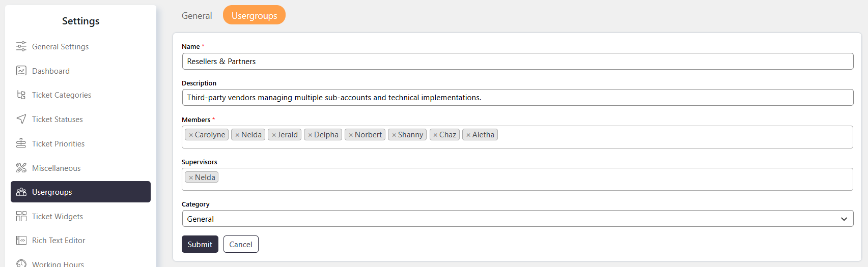The image size is (868, 267).
Task: Submit the usergroup form
Action: point(200,244)
